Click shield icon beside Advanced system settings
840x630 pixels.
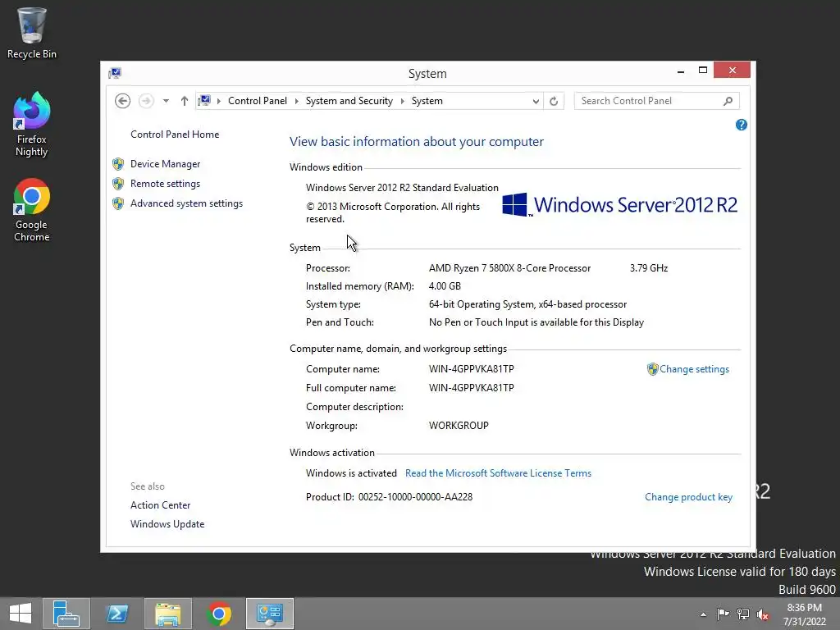tap(118, 203)
